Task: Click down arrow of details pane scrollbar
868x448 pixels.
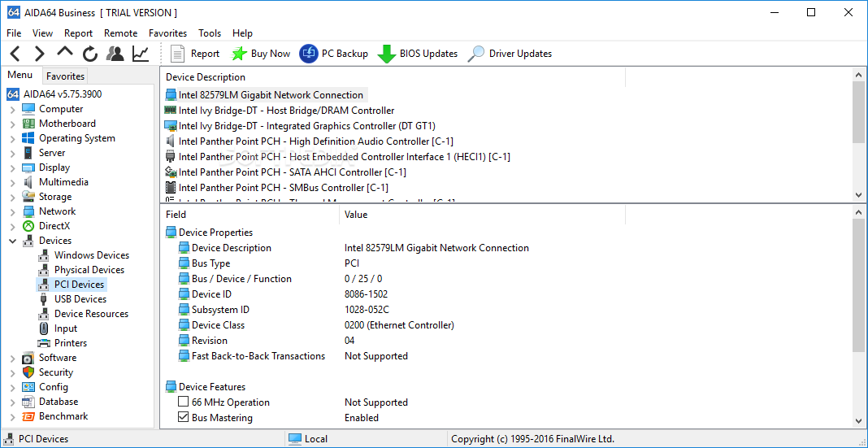Action: pos(858,421)
